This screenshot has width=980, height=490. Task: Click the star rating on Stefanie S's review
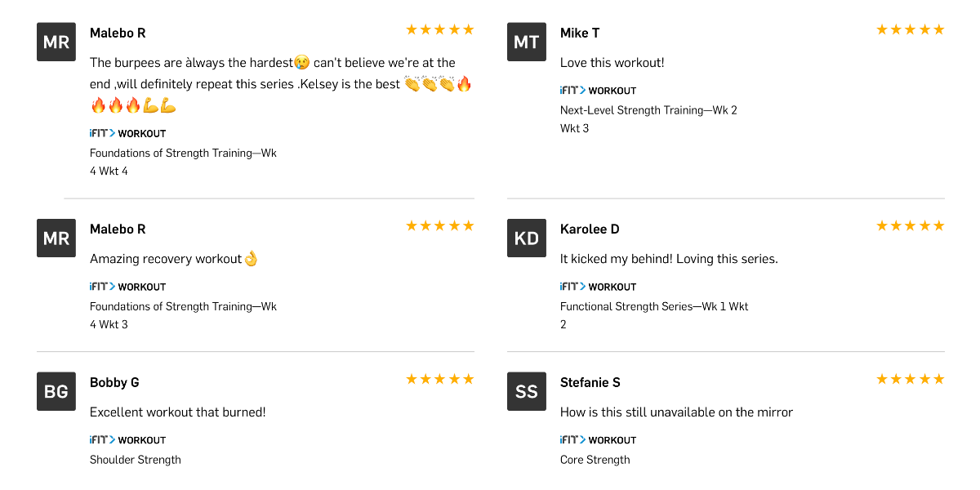pos(910,380)
